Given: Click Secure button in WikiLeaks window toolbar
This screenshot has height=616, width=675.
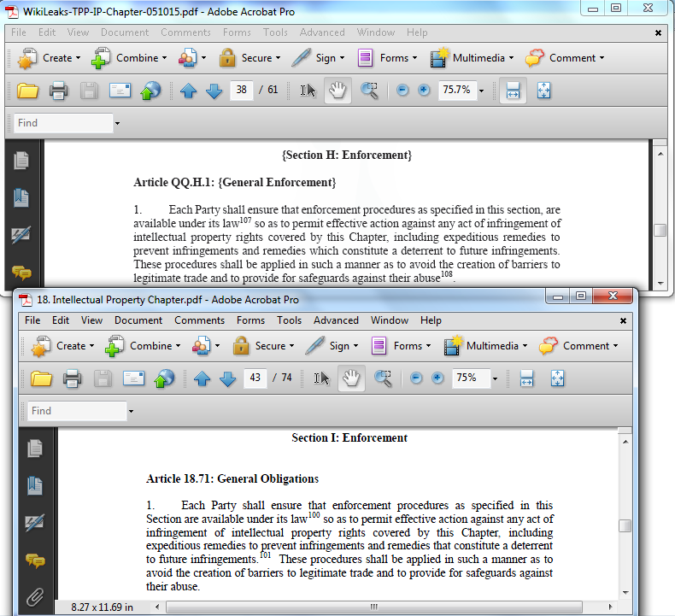Looking at the screenshot, I should coord(249,58).
